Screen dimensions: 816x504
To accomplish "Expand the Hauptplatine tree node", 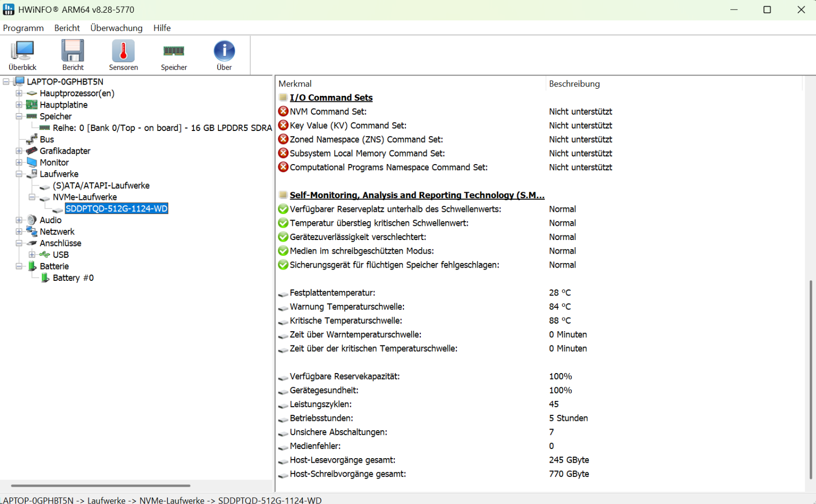I will coord(19,105).
